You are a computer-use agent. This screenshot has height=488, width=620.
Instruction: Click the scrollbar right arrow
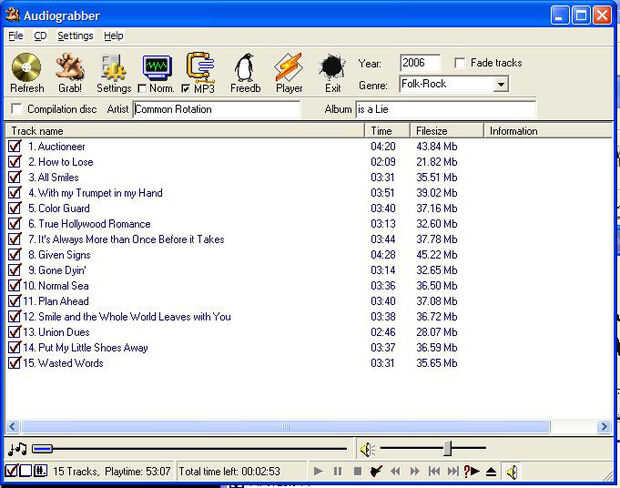pos(604,427)
